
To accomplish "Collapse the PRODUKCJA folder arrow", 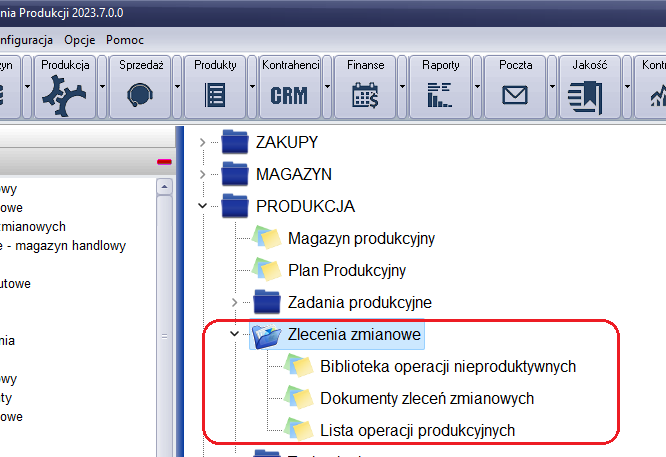I will point(202,207).
